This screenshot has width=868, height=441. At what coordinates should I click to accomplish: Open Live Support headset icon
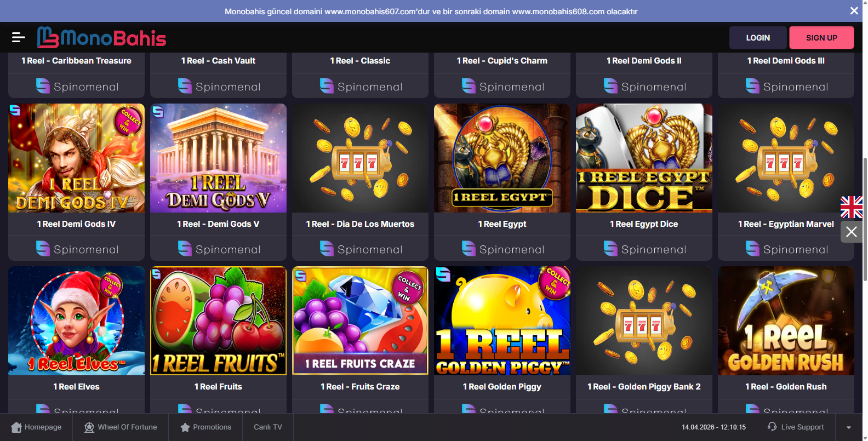coord(772,427)
